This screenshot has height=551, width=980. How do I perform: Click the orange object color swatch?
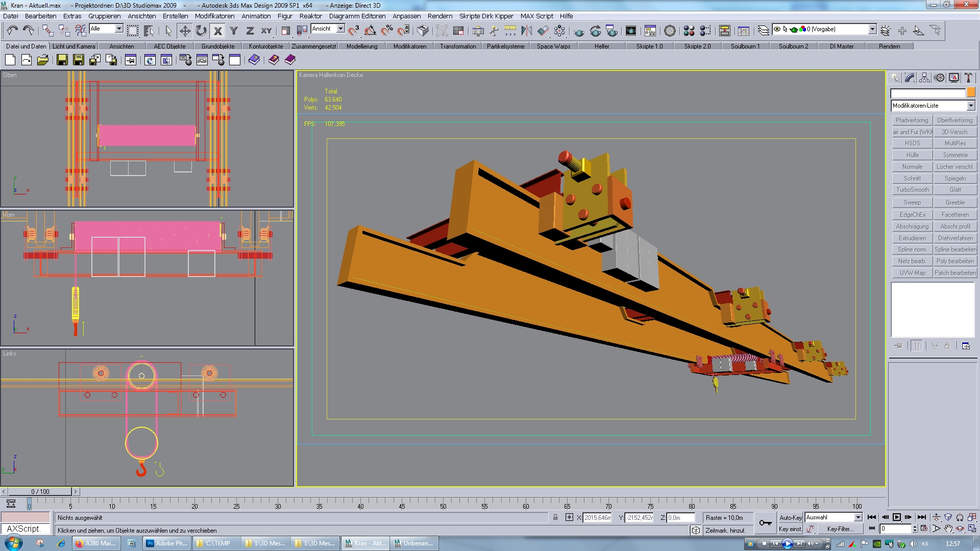pyautogui.click(x=971, y=93)
